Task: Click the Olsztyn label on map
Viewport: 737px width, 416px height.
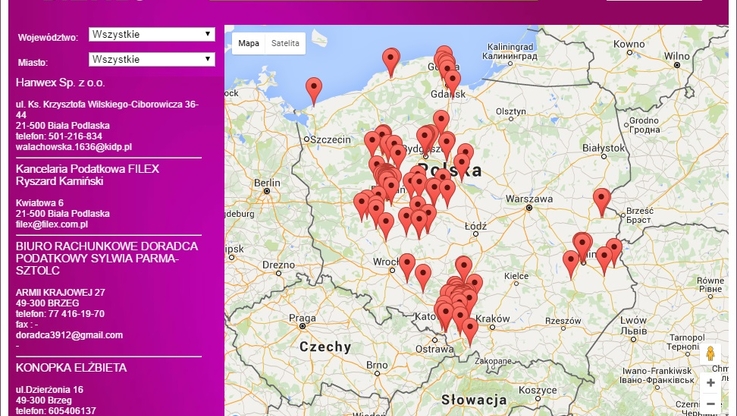Action: tap(511, 111)
